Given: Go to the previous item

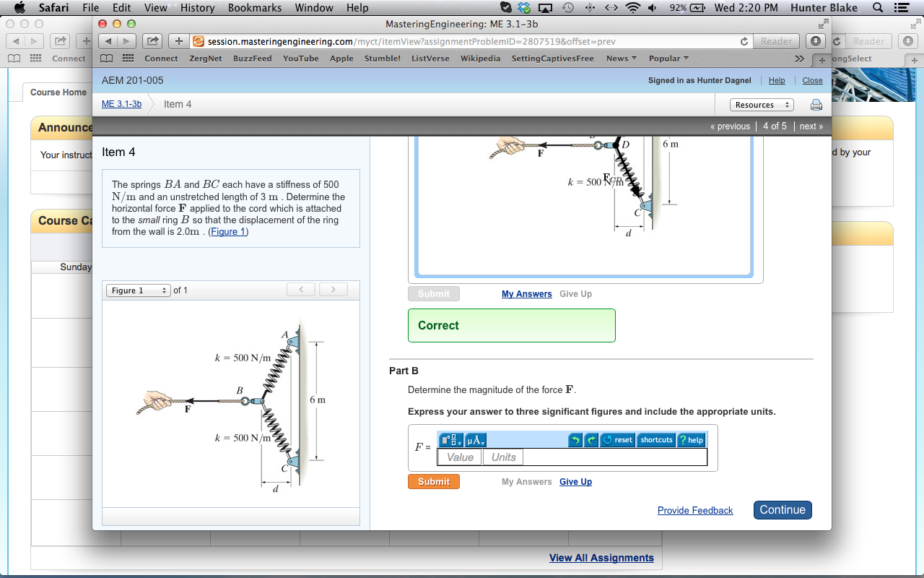Looking at the screenshot, I should point(731,126).
